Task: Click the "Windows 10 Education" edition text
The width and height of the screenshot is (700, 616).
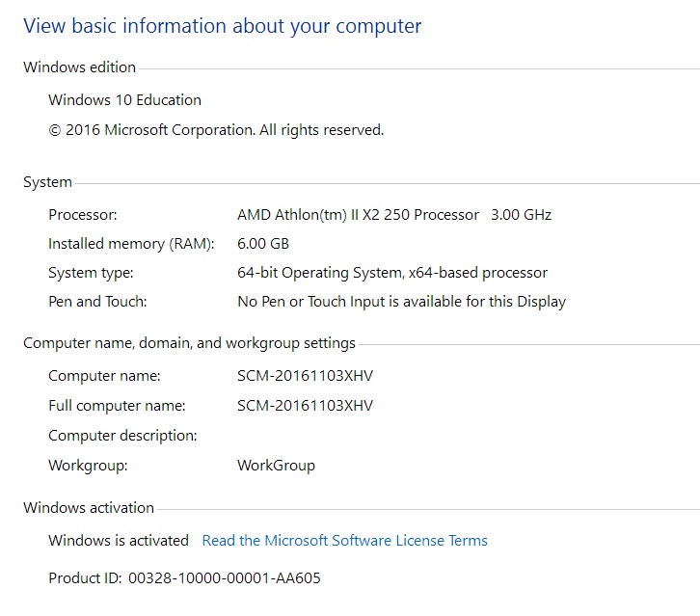Action: (124, 100)
